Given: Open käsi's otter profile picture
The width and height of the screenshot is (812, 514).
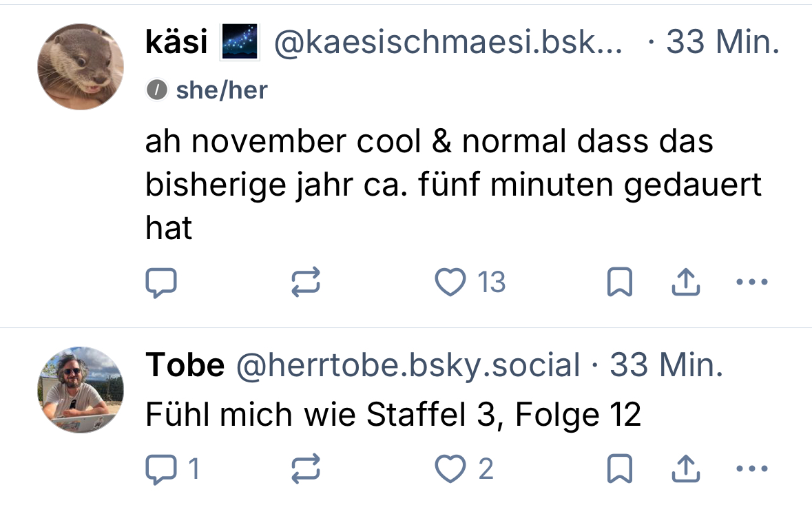Looking at the screenshot, I should (81, 67).
